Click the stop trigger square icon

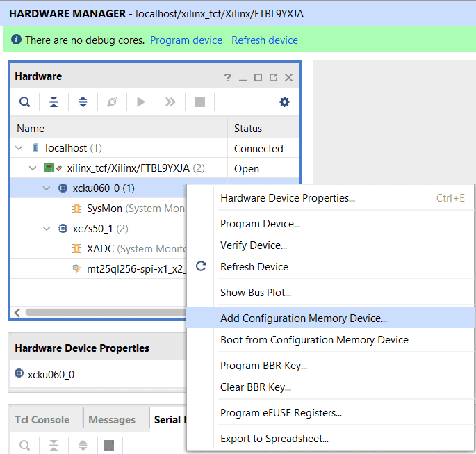pos(199,102)
